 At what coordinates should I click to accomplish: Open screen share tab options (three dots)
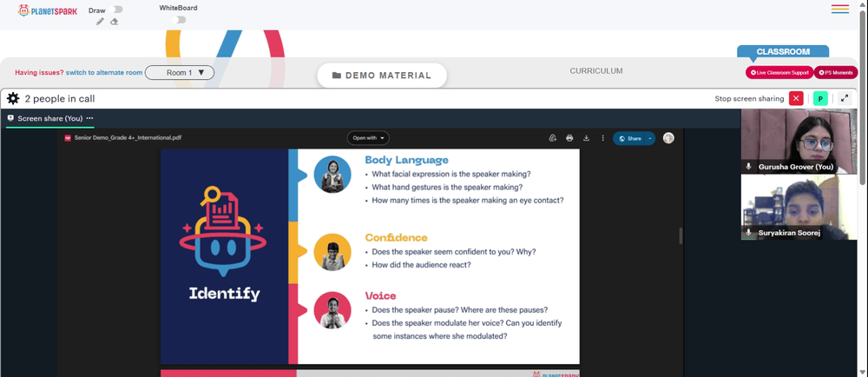click(89, 118)
